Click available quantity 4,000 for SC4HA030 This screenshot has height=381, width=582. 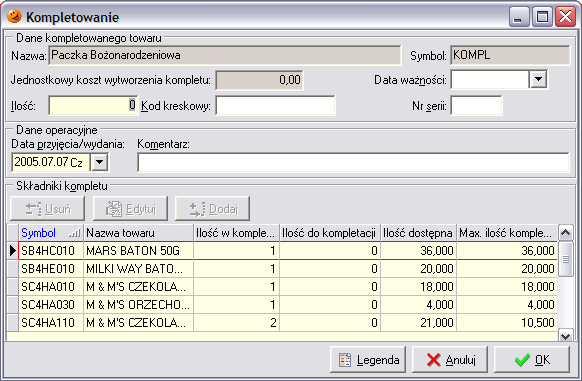coord(418,305)
